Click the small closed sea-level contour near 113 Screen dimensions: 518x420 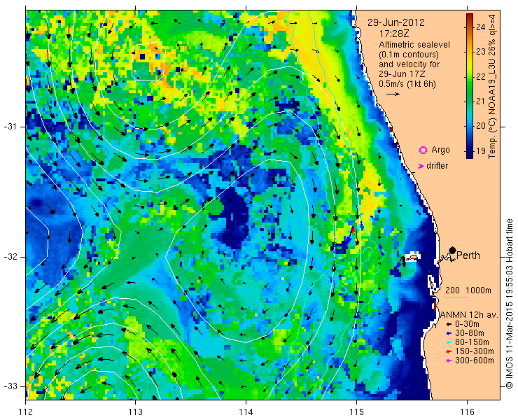148,61
